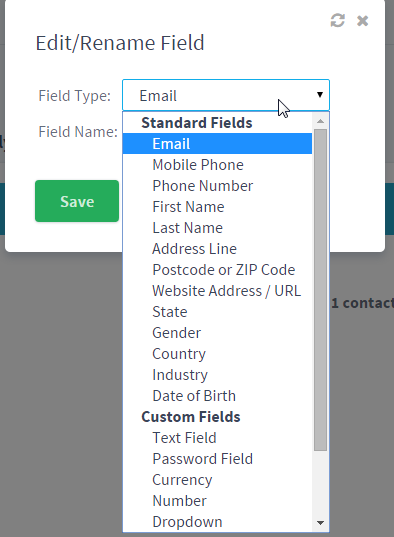
Task: Click the scrollbar down arrow in list
Action: point(320,523)
